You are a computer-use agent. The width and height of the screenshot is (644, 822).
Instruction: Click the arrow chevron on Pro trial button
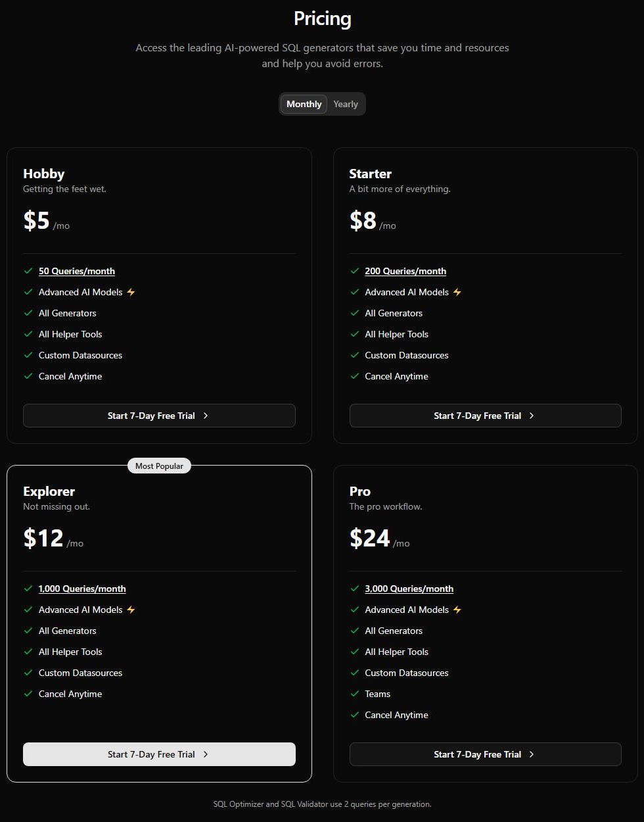tap(532, 754)
